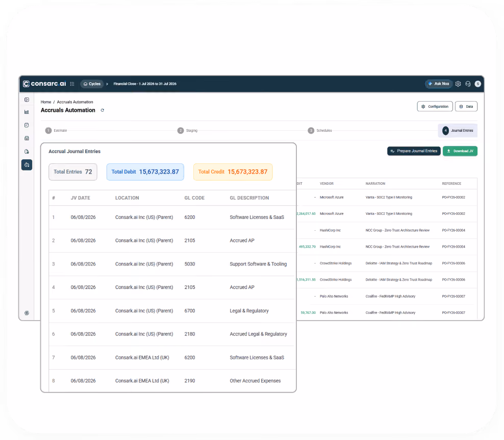Select GL code 2190 cell
Image resolution: width=504 pixels, height=440 pixels.
pos(190,381)
